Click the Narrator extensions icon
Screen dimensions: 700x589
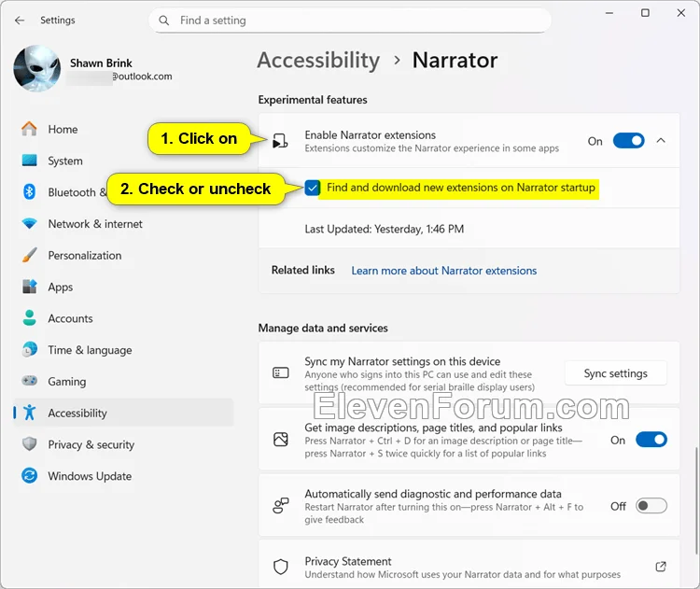(x=280, y=141)
